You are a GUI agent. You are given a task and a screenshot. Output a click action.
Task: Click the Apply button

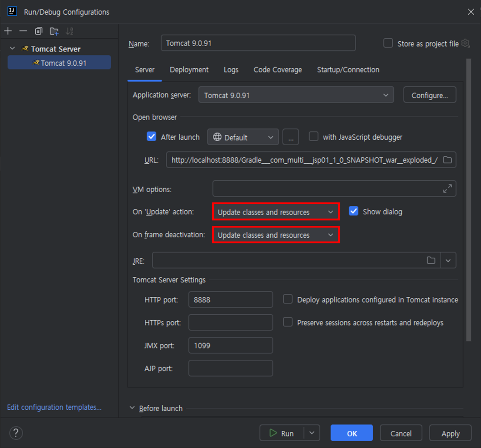click(450, 433)
